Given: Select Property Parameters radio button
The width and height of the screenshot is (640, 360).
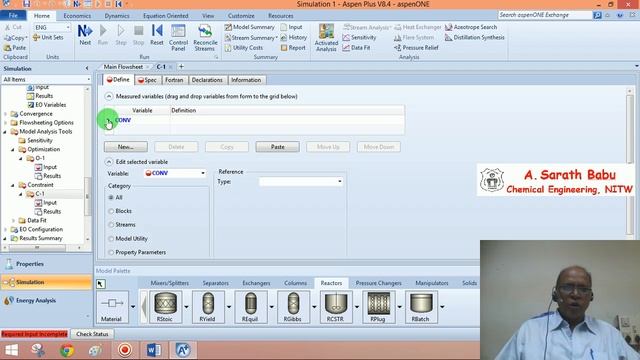Looking at the screenshot, I should tap(111, 253).
